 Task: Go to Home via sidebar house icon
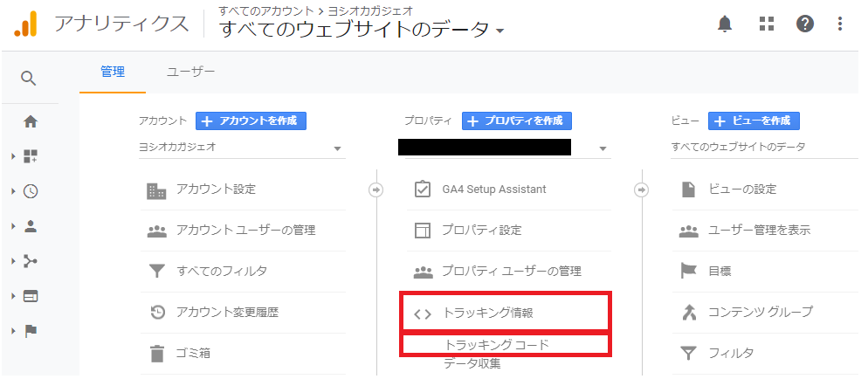[31, 121]
